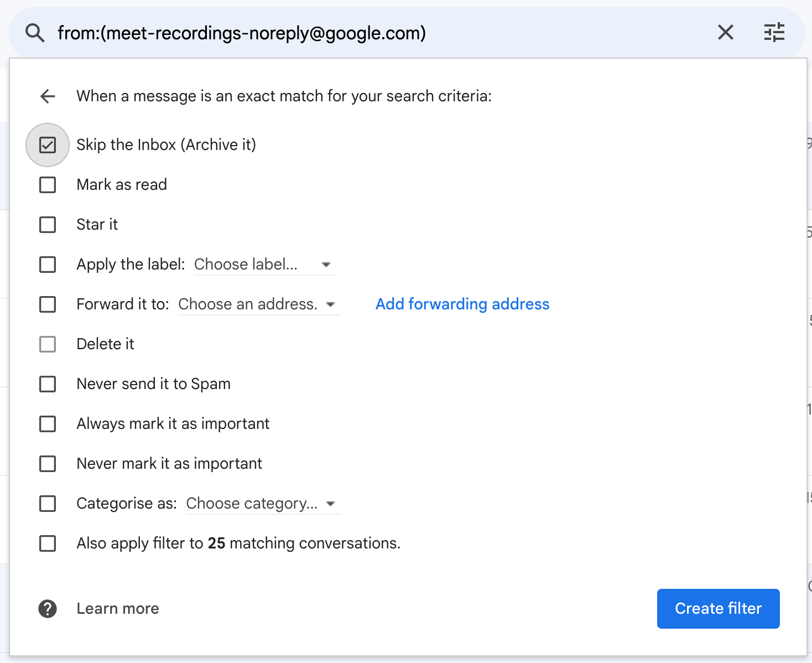Viewport: 812px width, 663px height.
Task: Check Never mark it as important
Action: click(x=48, y=464)
